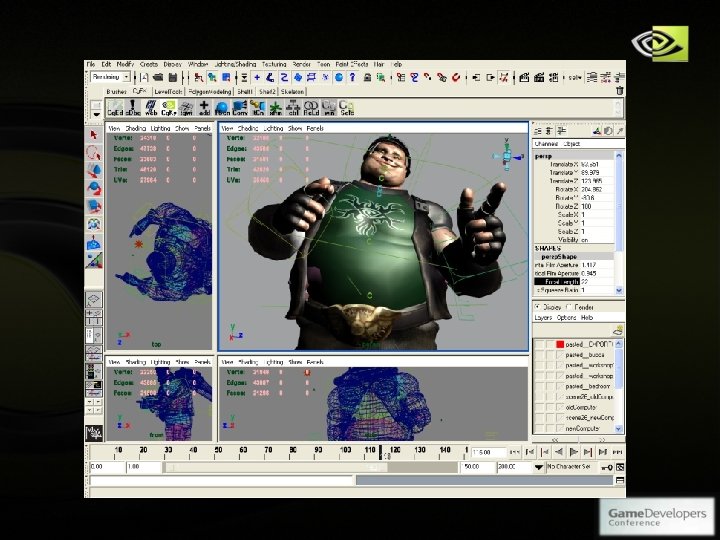720x540 pixels.
Task: Click red color swatch of pasted__CHPORT layer
Action: coord(560,344)
